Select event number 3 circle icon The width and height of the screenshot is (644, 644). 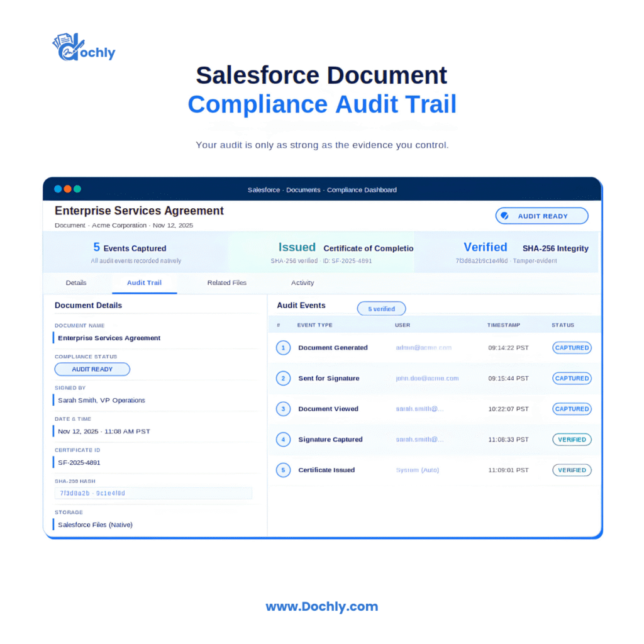[x=283, y=409]
